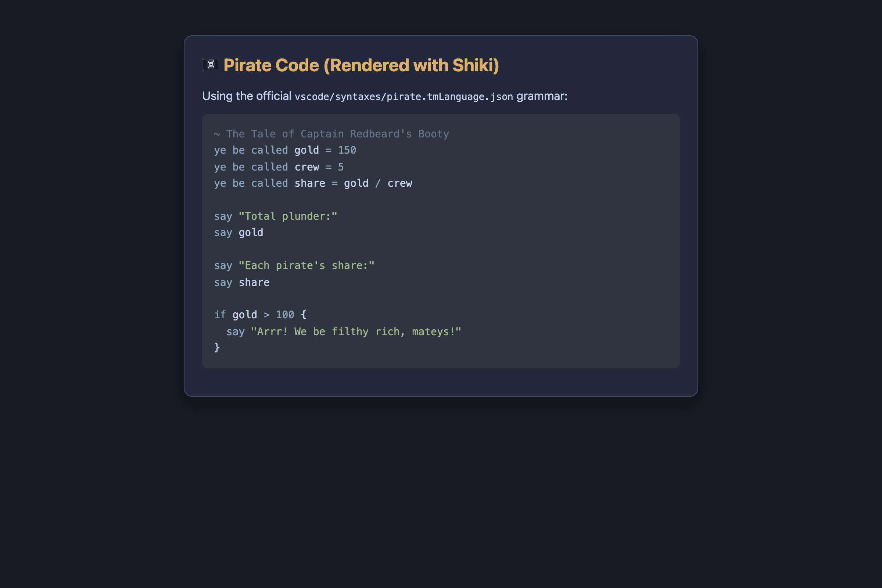
Task: Click the greater-than operator in the condition
Action: coord(266,315)
